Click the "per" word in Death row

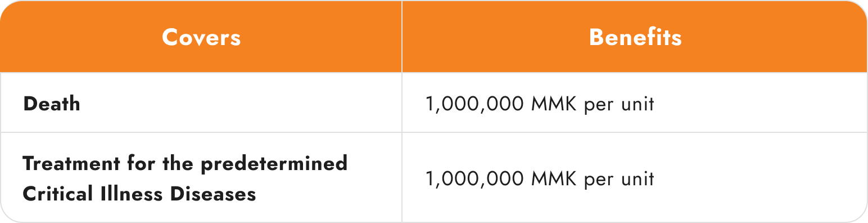coord(598,106)
